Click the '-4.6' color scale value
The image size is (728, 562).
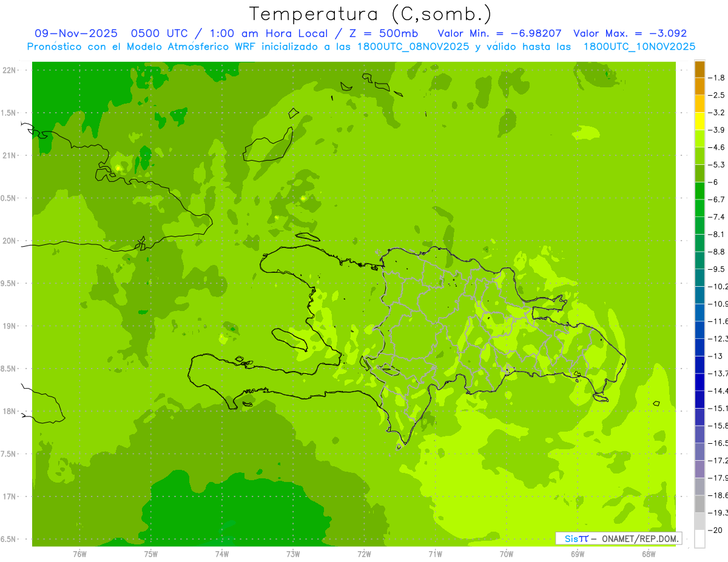(x=716, y=147)
